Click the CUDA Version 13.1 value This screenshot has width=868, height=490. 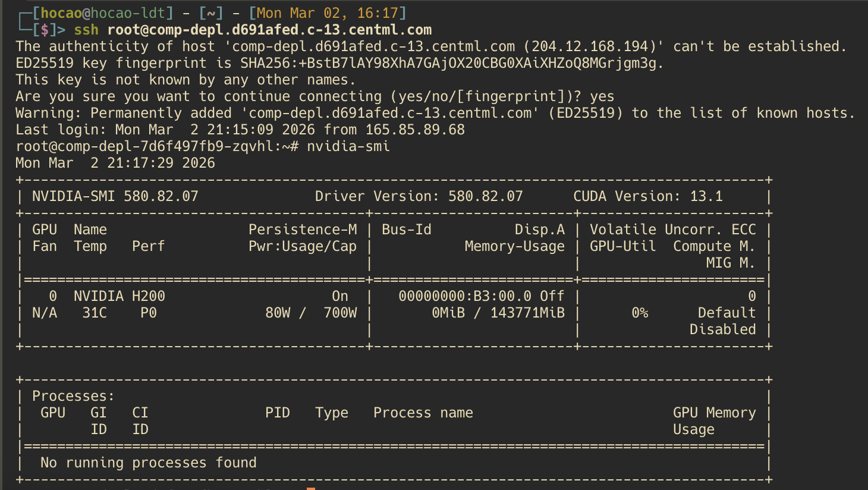click(x=706, y=196)
